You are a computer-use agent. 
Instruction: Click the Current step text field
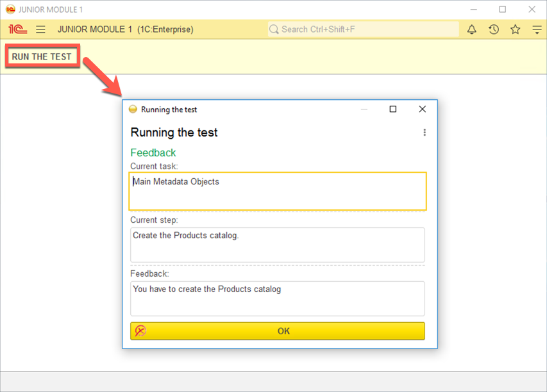click(277, 245)
